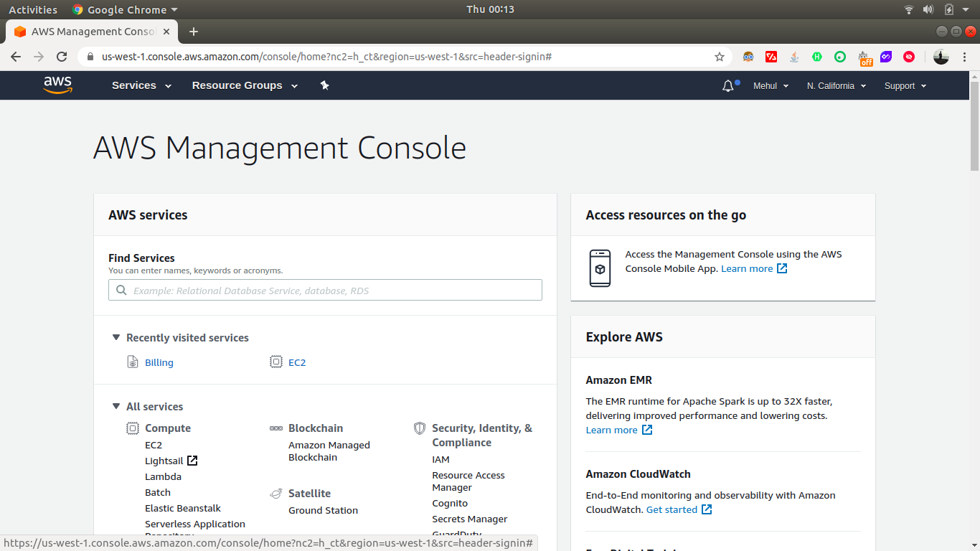Click the browser forward arrow
980x551 pixels.
(x=39, y=57)
